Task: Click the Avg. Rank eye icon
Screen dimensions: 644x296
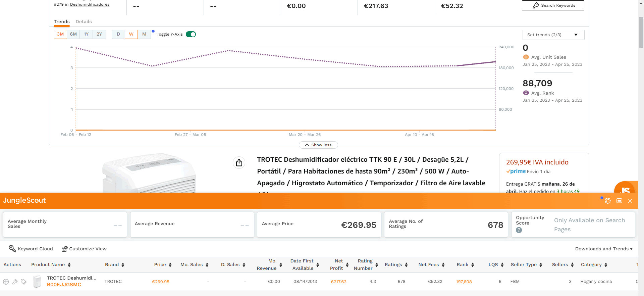Action: pos(526,93)
